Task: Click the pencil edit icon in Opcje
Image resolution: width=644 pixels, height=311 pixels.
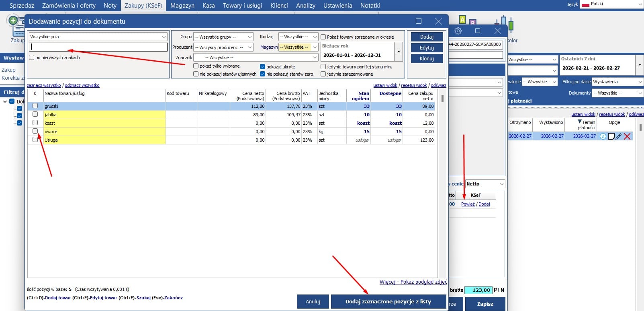Action: [619, 136]
